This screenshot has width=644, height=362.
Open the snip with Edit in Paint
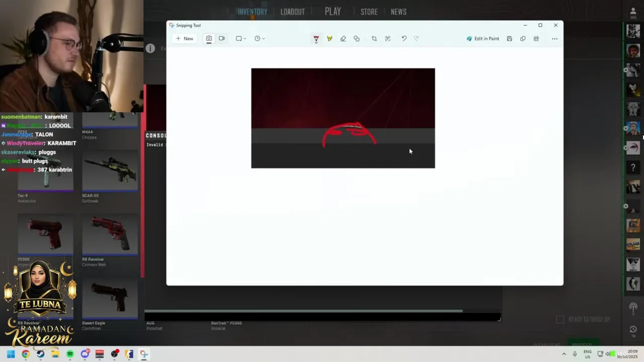tap(482, 39)
